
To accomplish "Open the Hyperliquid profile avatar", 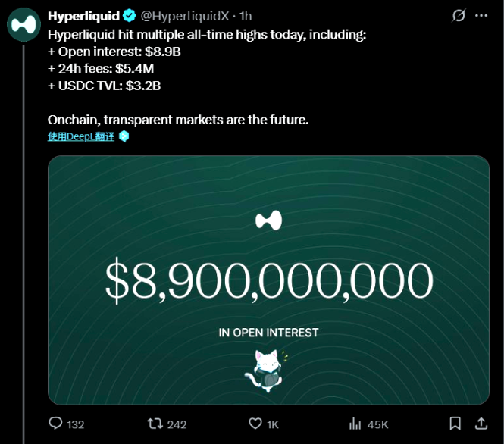I will coord(23,24).
